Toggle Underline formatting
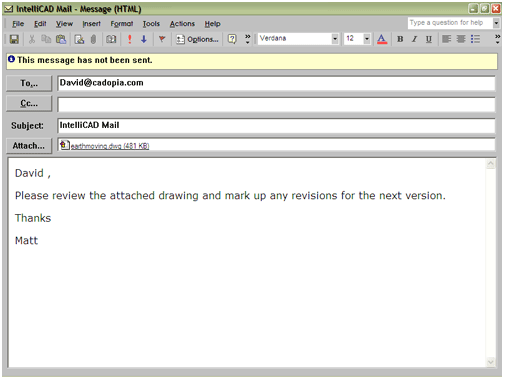Screen dimensions: 505x379 click(429, 39)
